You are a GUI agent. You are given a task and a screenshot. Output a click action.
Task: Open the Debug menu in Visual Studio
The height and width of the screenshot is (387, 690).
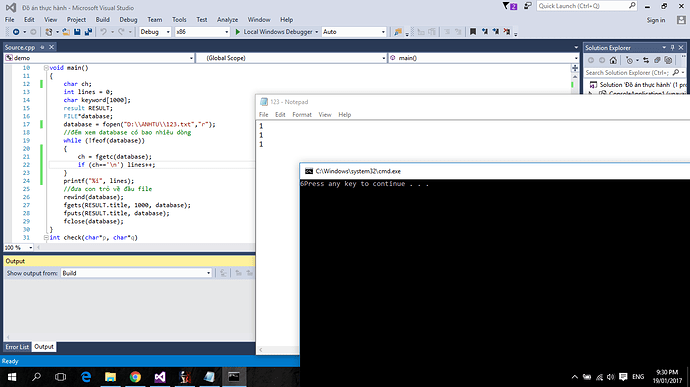pyautogui.click(x=128, y=20)
